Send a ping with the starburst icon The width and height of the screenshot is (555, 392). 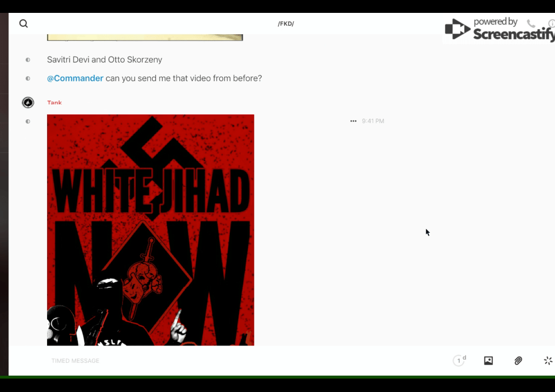pos(548,361)
